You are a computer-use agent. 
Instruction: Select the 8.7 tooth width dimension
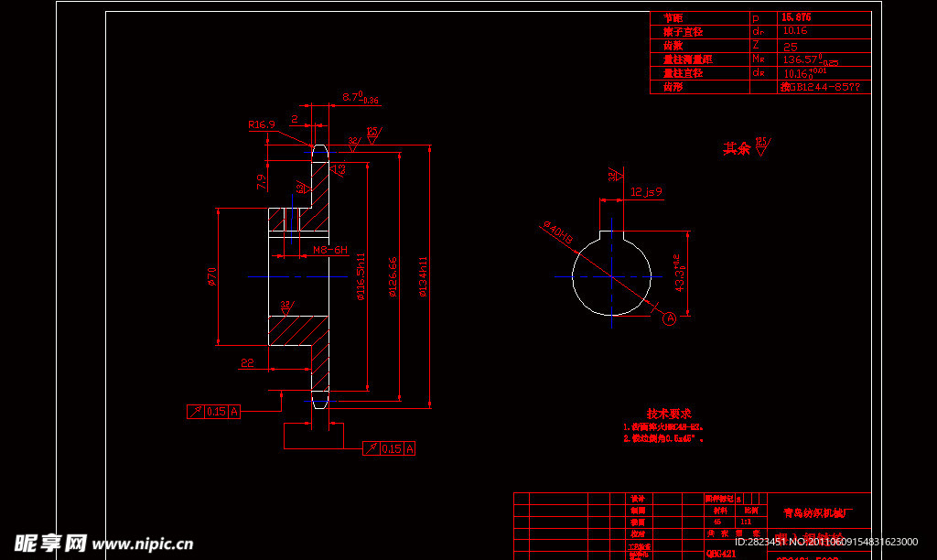(x=361, y=97)
